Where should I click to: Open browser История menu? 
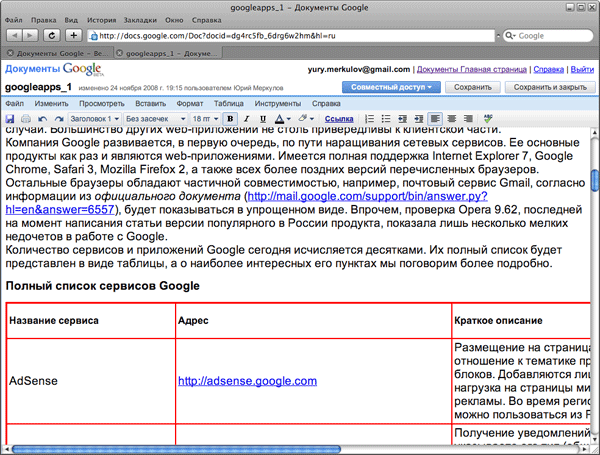(101, 20)
